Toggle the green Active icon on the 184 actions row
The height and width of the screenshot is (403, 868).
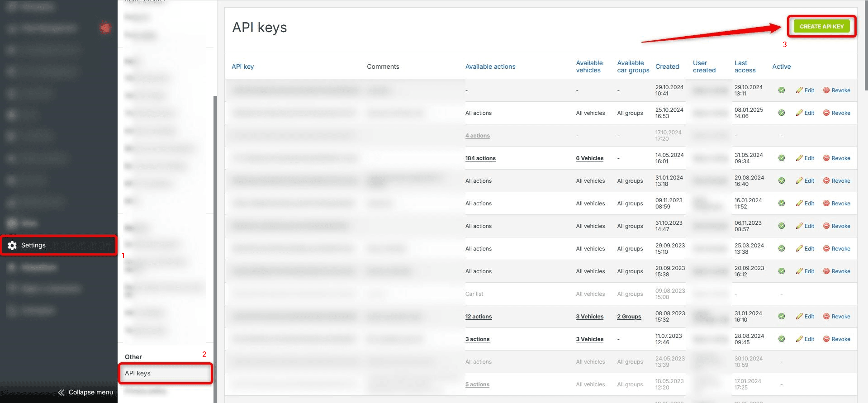782,158
